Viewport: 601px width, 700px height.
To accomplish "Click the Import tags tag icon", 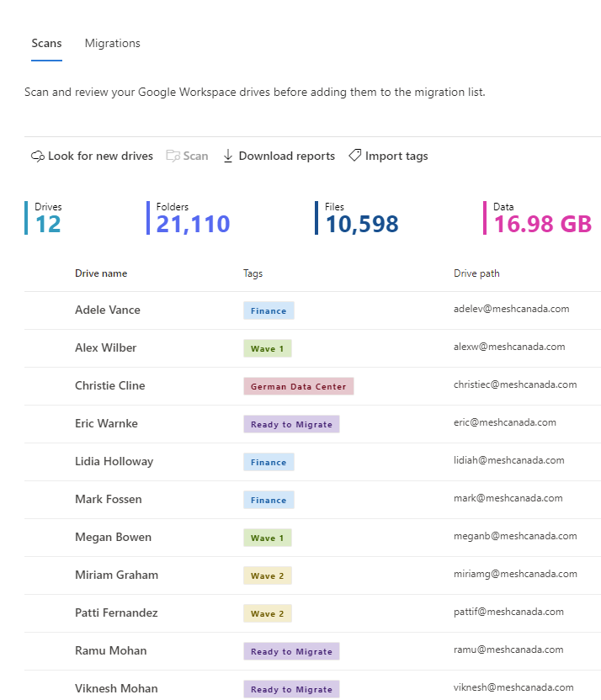I will 355,156.
